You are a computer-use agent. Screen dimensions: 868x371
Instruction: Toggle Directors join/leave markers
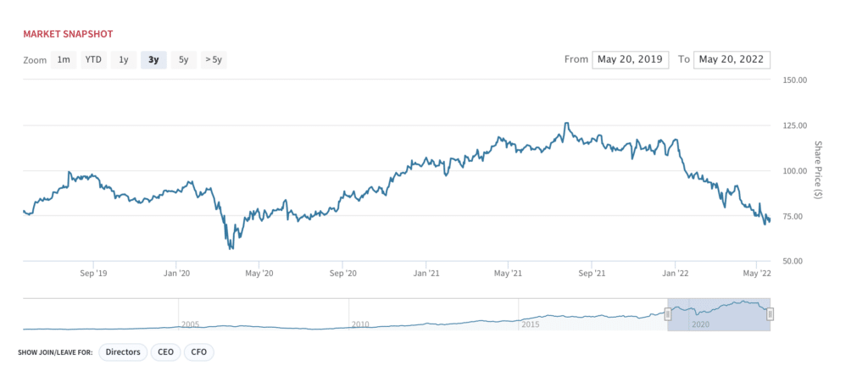pos(123,352)
